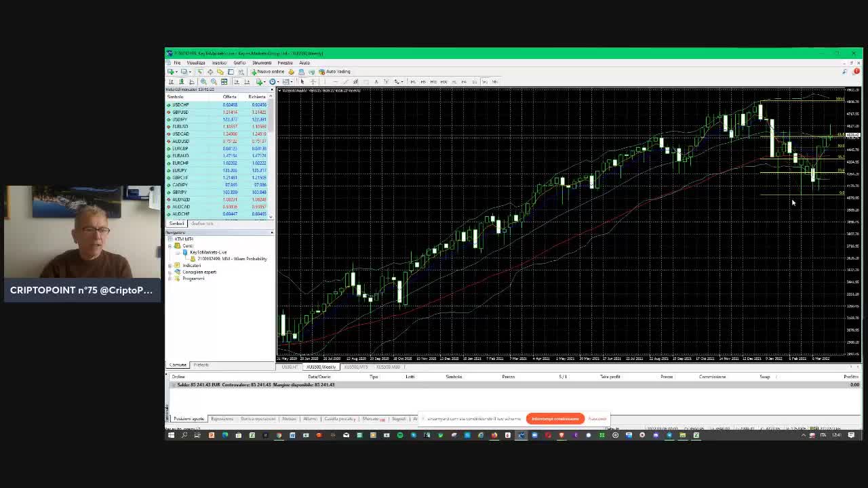Select the EURGBP symbol row
The width and height of the screenshot is (868, 488).
(x=217, y=148)
